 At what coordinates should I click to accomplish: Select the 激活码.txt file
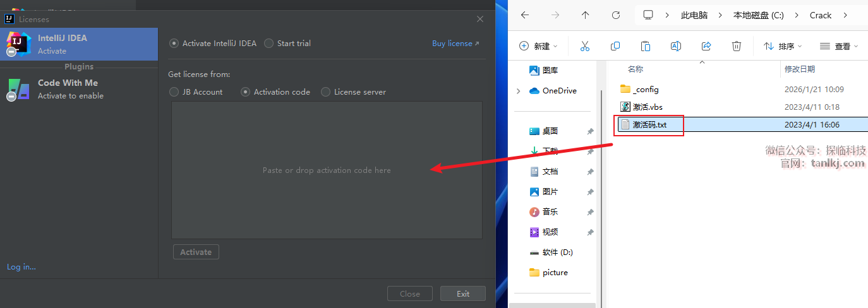click(x=649, y=125)
